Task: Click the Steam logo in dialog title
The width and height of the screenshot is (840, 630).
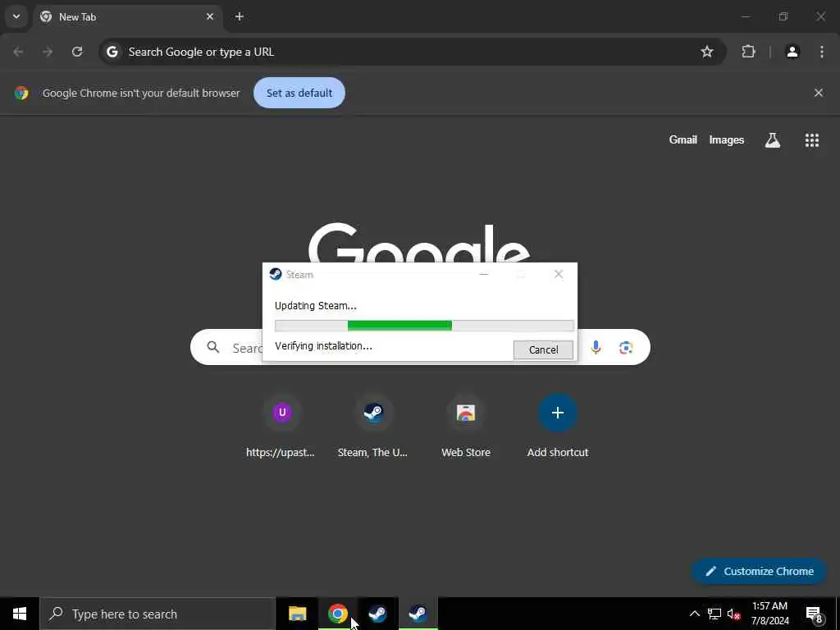Action: pyautogui.click(x=276, y=274)
